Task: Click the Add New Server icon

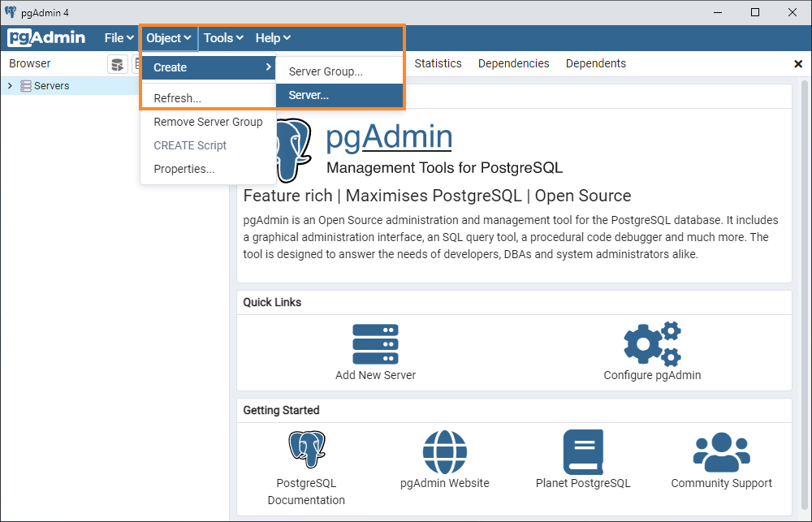Action: point(375,343)
